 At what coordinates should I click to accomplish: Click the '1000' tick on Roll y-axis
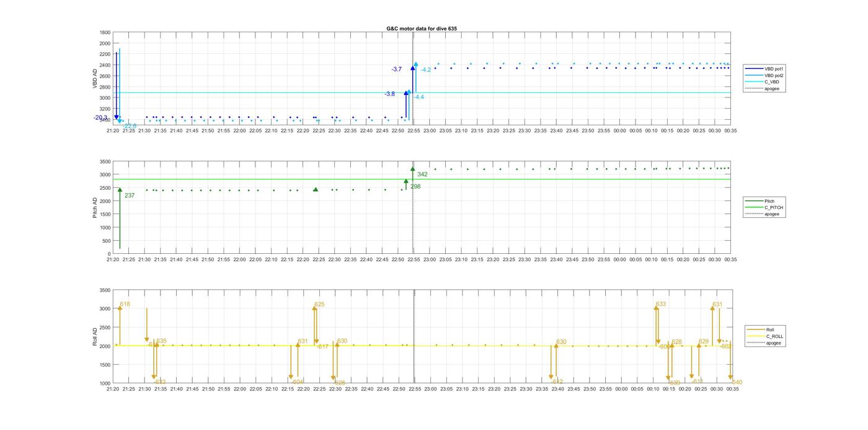(x=105, y=383)
